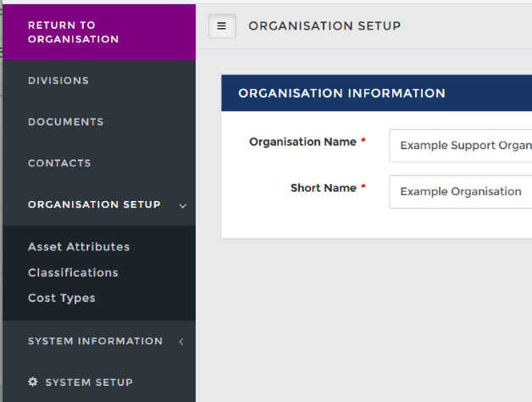The height and width of the screenshot is (402, 532).
Task: Click the System Information menu label
Action: coord(95,341)
